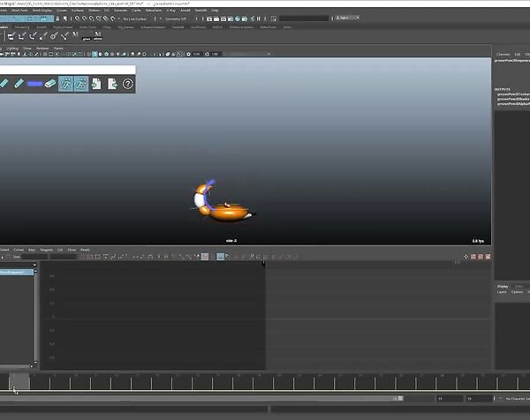
Task: Click first red icon at Graph Editor right
Action: [473, 257]
